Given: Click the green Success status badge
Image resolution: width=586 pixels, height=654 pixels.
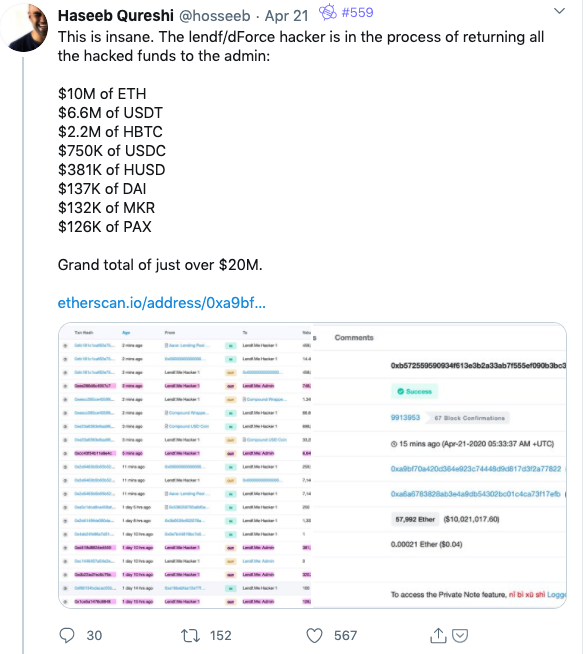Looking at the screenshot, I should pos(414,391).
